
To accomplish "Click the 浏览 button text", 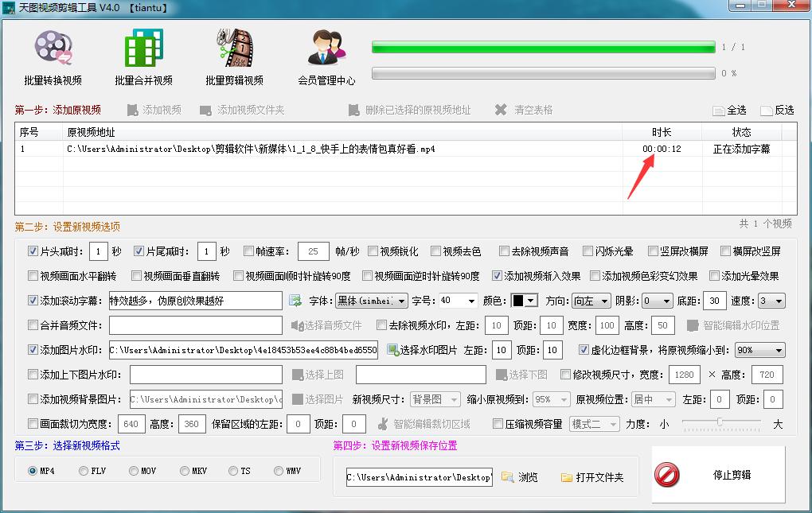I will coord(529,476).
